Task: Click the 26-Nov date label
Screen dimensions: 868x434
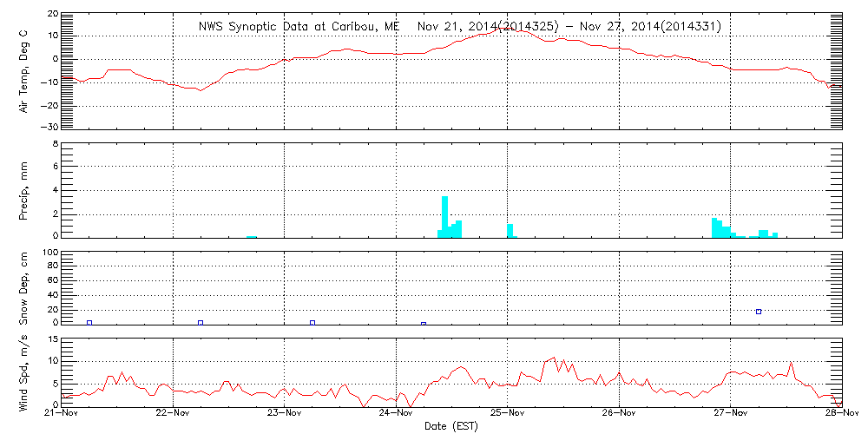Action: (x=620, y=414)
